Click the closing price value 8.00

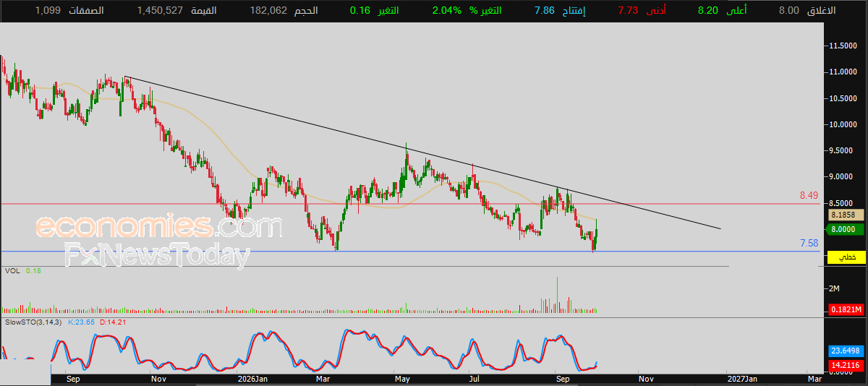(x=789, y=11)
